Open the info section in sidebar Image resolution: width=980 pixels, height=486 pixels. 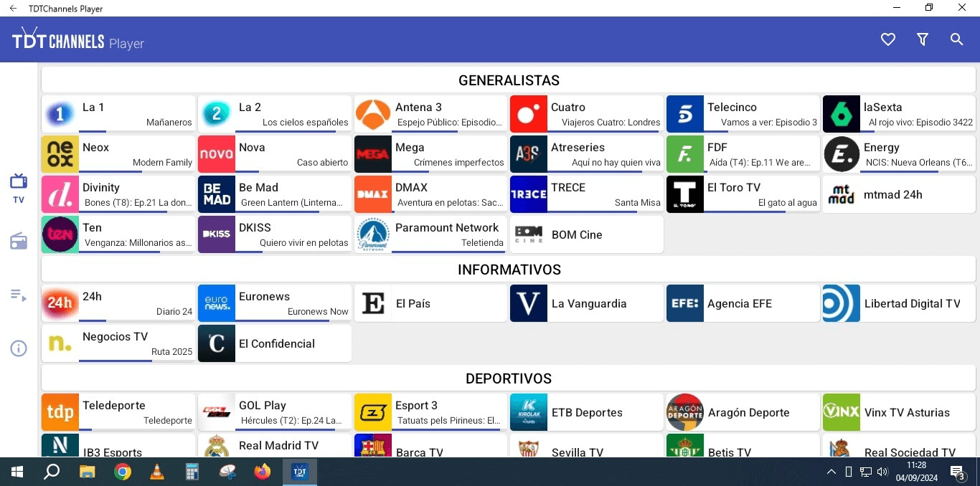(19, 348)
